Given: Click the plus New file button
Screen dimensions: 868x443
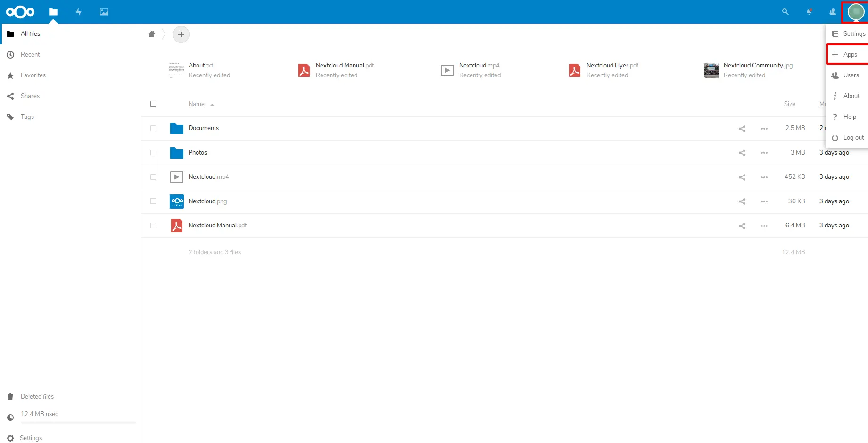Looking at the screenshot, I should pos(181,34).
